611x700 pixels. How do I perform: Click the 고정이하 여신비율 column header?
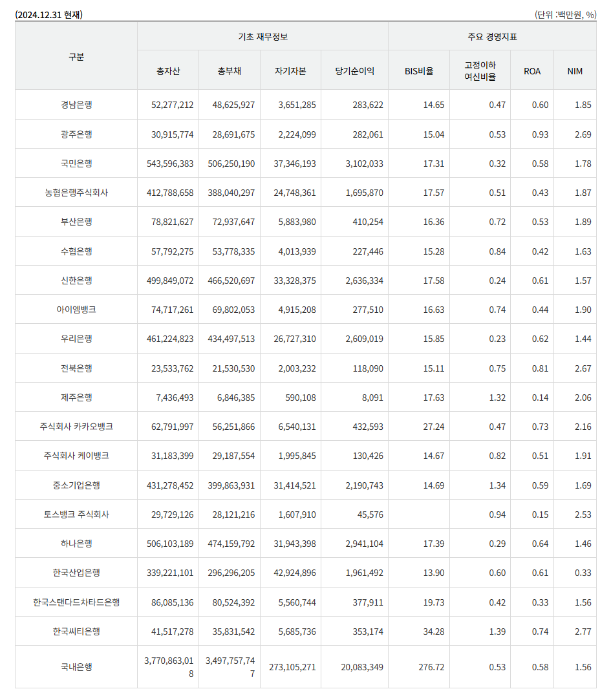coord(480,71)
